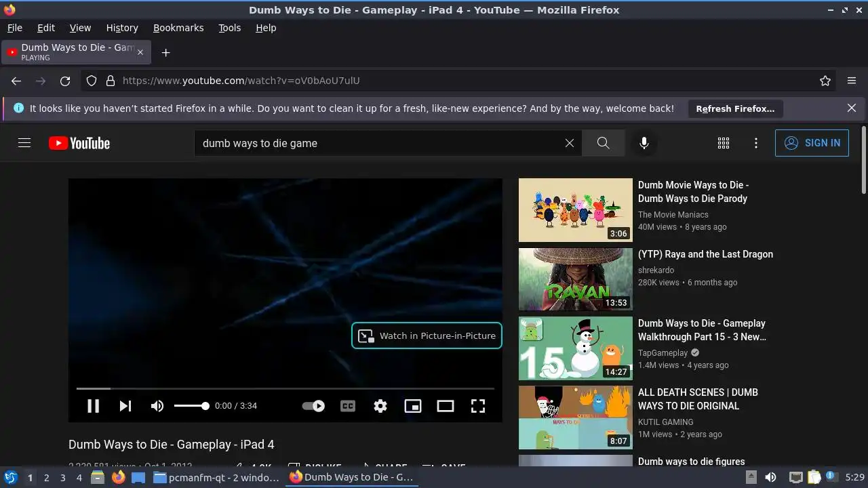Open 'ALL DEATH SCENES' video title

pyautogui.click(x=698, y=399)
